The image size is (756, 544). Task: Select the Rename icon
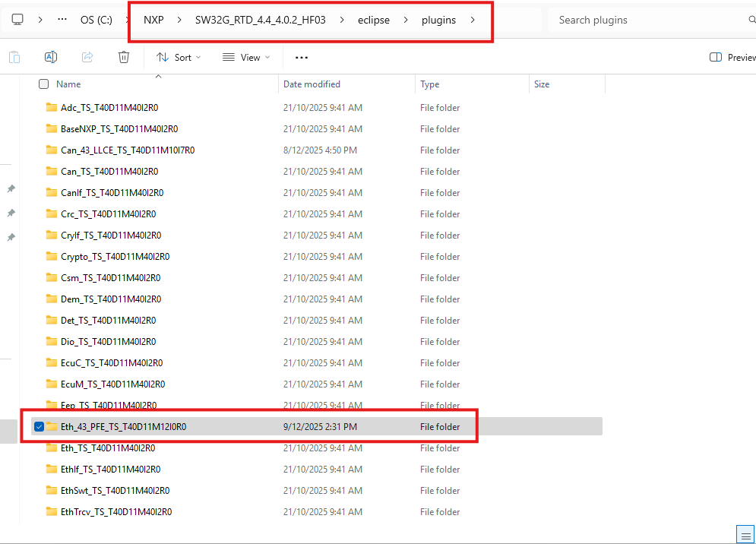coord(50,57)
